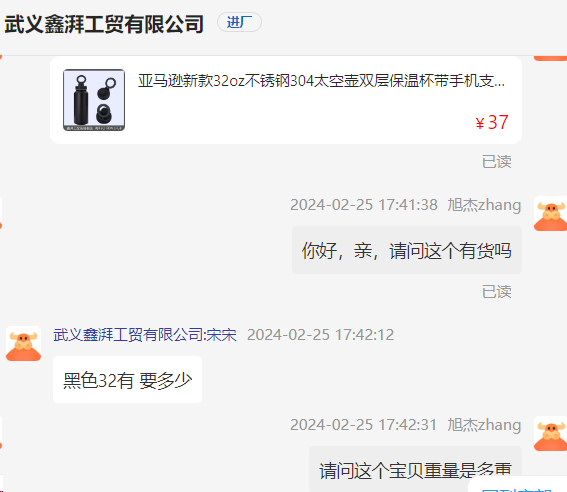Click the 已读 status under 有货吗 message

[x=496, y=292]
